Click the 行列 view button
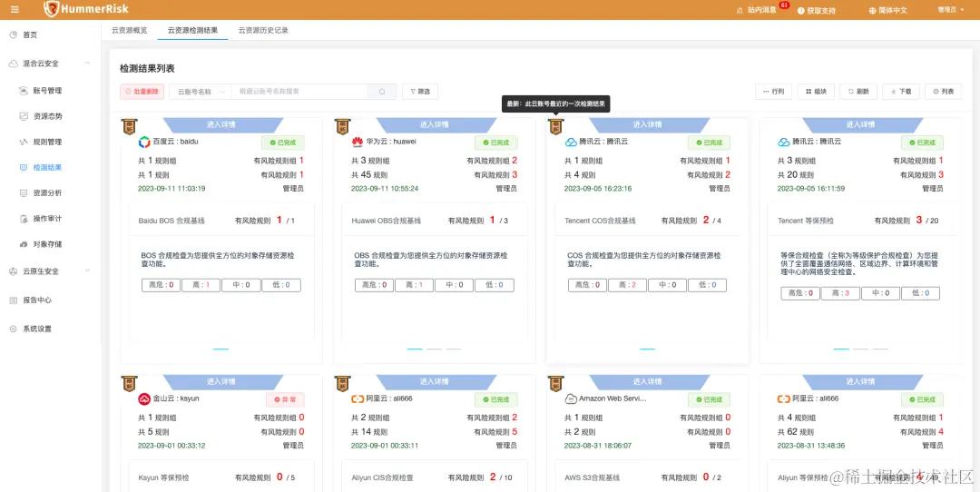The height and width of the screenshot is (492, 980). pos(774,92)
